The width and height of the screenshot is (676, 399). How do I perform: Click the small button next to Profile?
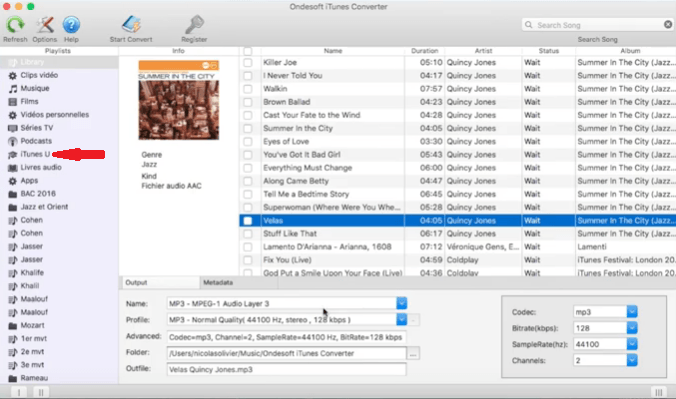pos(413,320)
